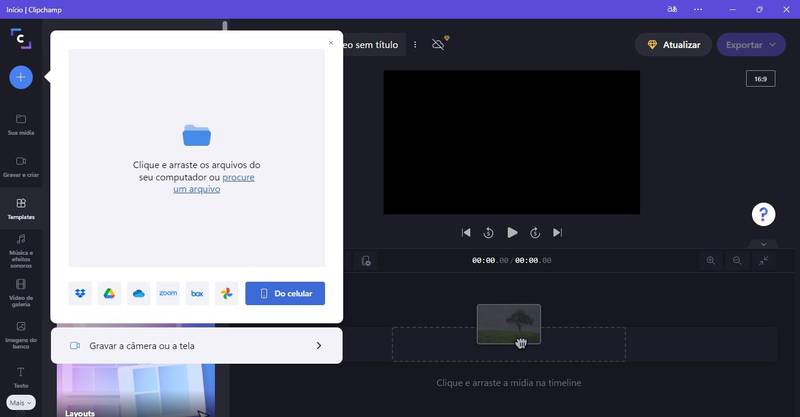The image size is (800, 417).
Task: Open the Templates sidebar tab
Action: click(21, 209)
